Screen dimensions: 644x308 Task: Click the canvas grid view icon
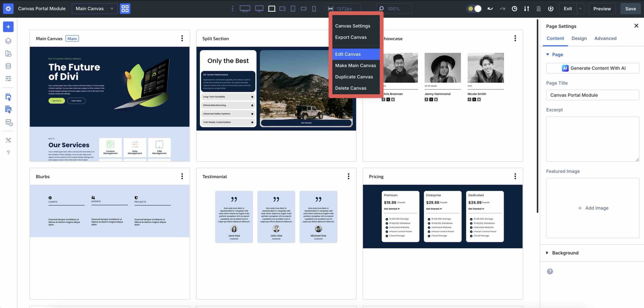(x=125, y=9)
